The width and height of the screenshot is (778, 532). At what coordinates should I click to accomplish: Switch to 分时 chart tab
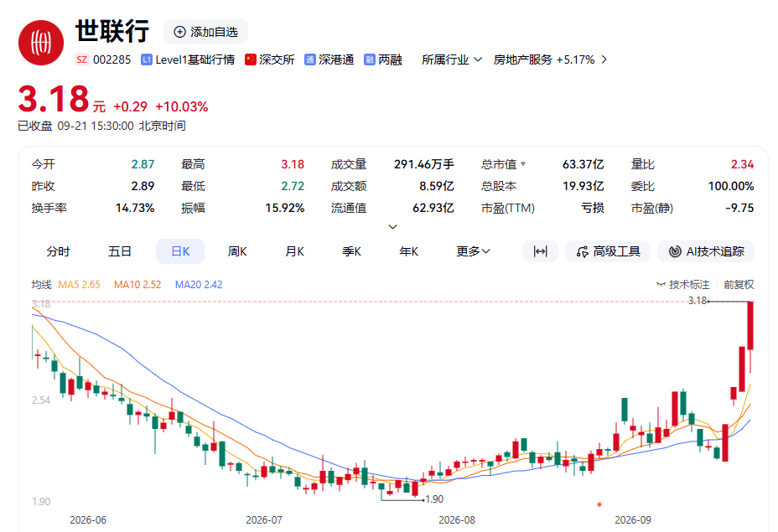click(x=58, y=251)
